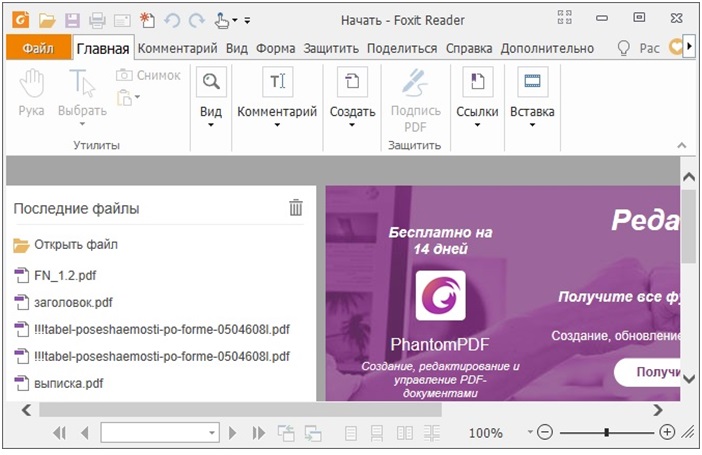Open the Вид magnifier menu
Image resolution: width=702 pixels, height=455 pixels.
[211, 97]
